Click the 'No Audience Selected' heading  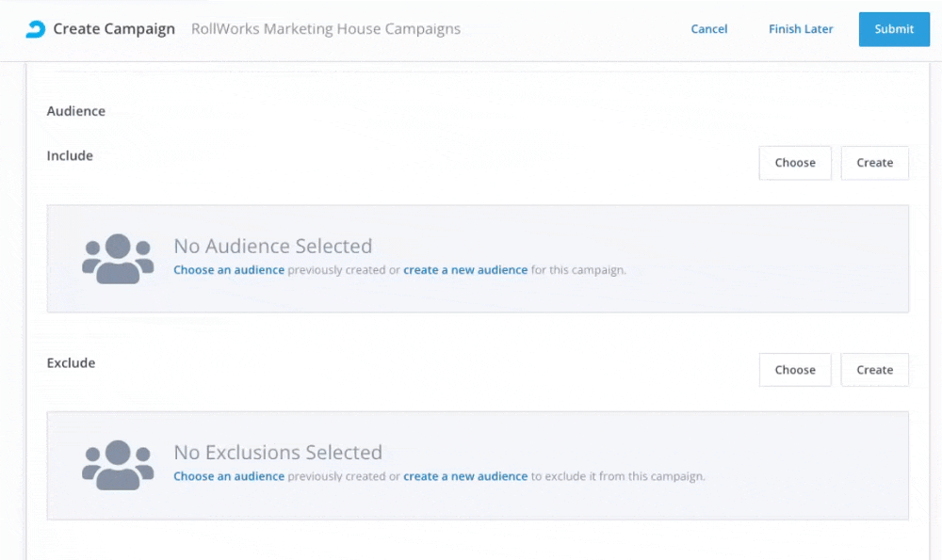tap(273, 247)
